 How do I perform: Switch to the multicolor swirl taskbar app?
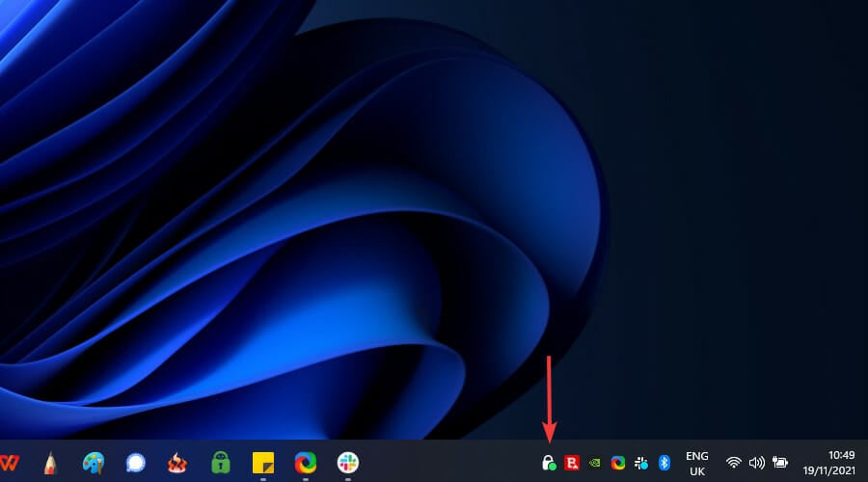tap(306, 463)
